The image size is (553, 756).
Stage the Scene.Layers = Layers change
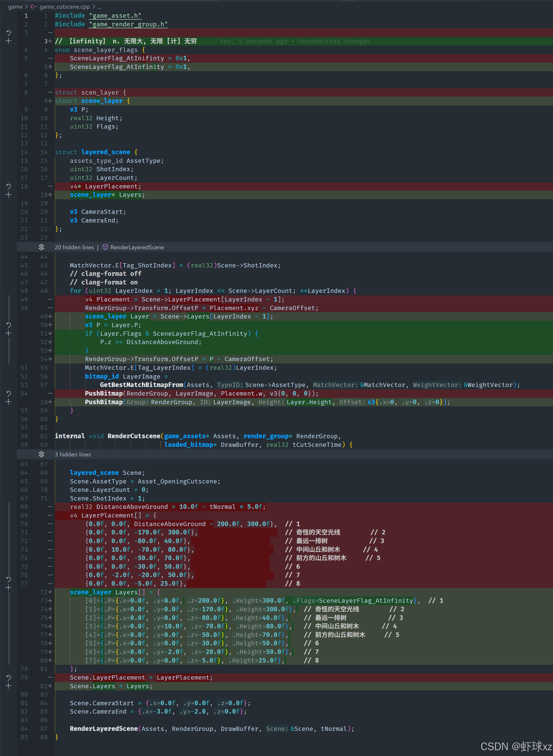coord(9,686)
